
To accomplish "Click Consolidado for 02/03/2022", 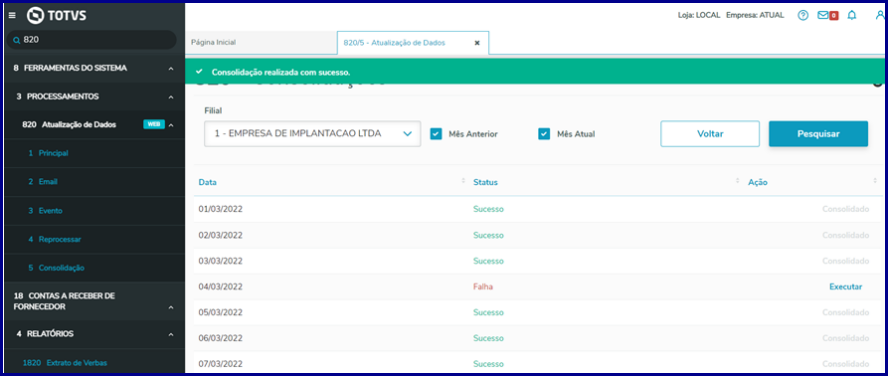I will 846,235.
